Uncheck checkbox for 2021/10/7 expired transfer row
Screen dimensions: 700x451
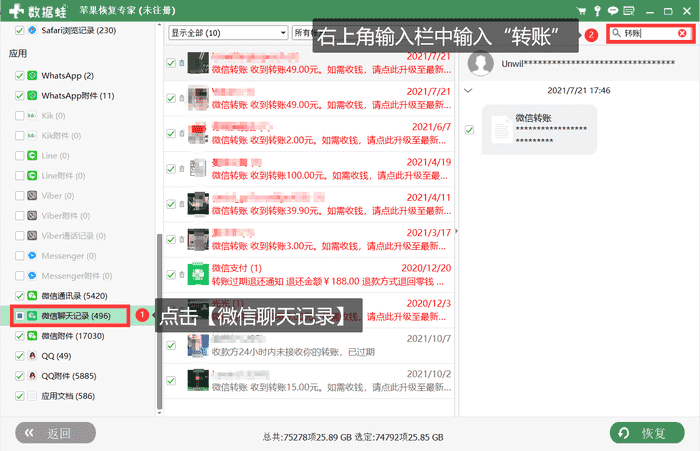click(x=171, y=345)
